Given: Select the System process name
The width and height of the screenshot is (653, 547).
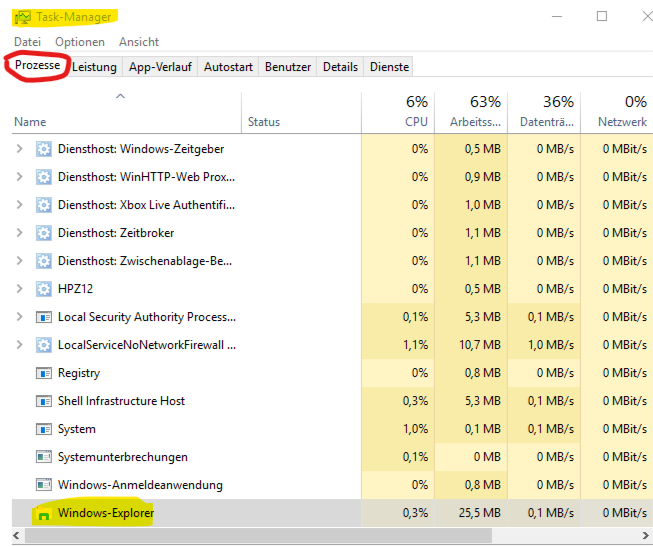Looking at the screenshot, I should point(77,429).
